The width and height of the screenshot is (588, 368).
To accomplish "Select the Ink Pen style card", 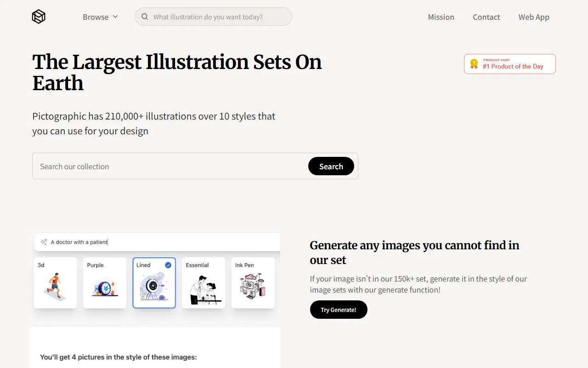I will pyautogui.click(x=253, y=283).
